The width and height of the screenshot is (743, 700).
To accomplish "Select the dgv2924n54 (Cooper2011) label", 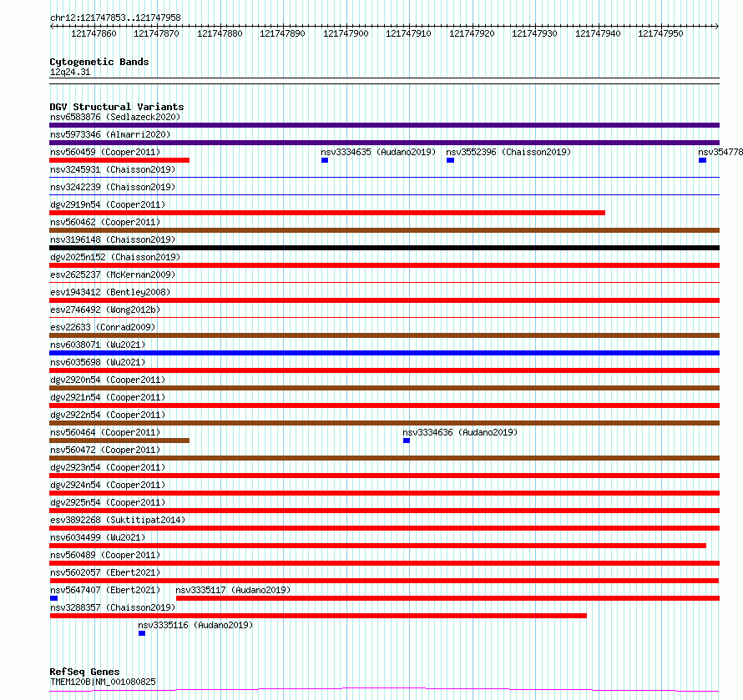I will coord(108,485).
